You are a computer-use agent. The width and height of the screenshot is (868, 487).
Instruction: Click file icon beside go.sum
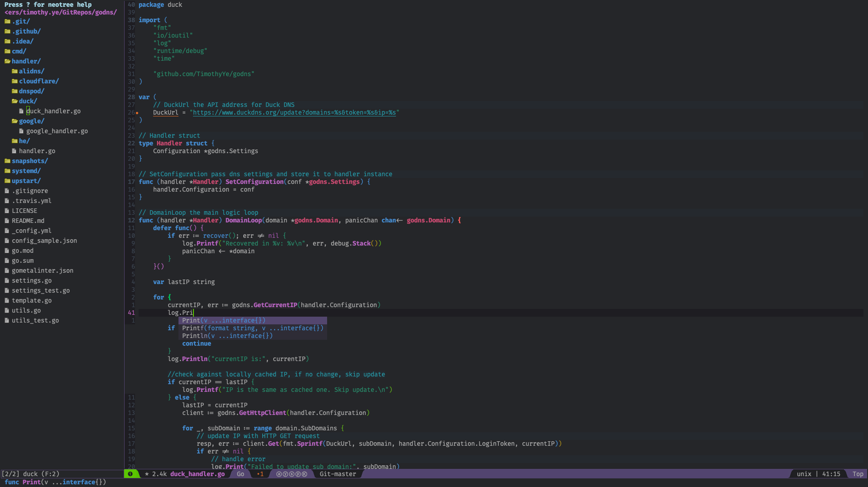pyautogui.click(x=7, y=260)
